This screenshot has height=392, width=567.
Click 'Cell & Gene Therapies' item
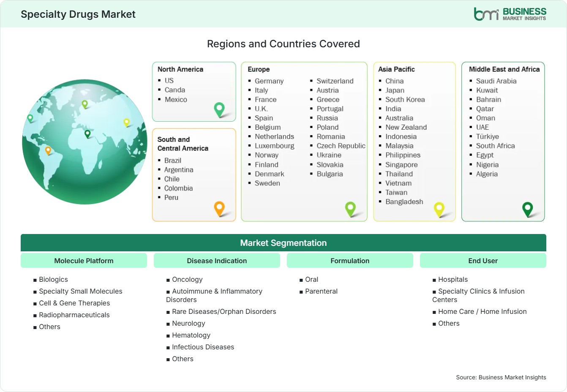[74, 303]
